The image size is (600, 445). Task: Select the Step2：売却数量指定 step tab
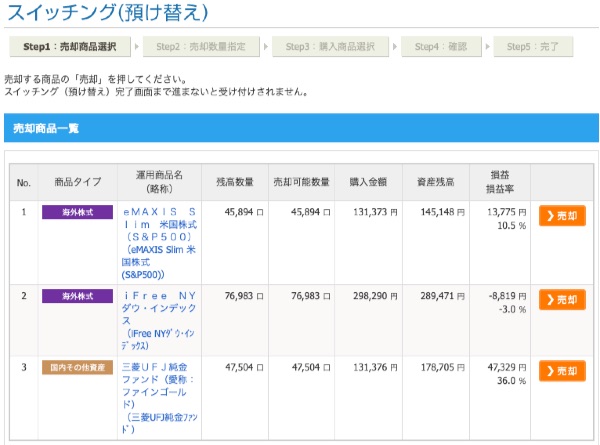(201, 47)
